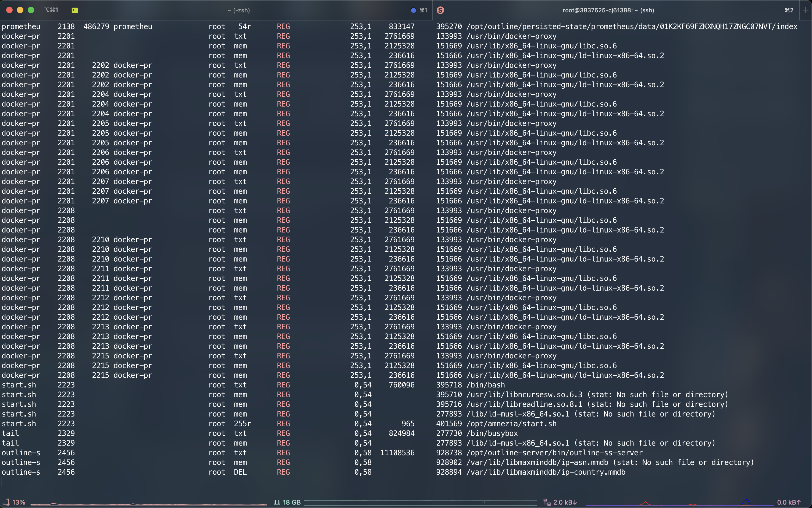Click the memory icon beside 18 GB
Viewport: 812px width, 508px height.
click(x=277, y=502)
